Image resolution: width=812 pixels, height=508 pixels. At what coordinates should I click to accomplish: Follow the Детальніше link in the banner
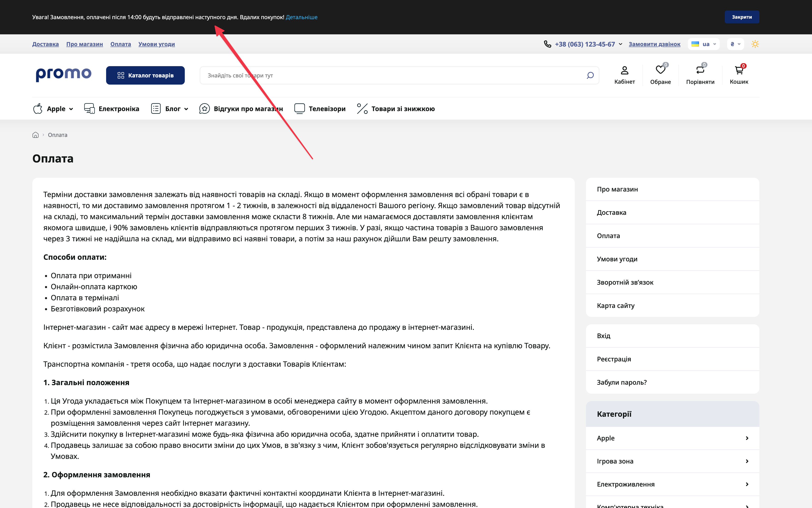pyautogui.click(x=301, y=17)
